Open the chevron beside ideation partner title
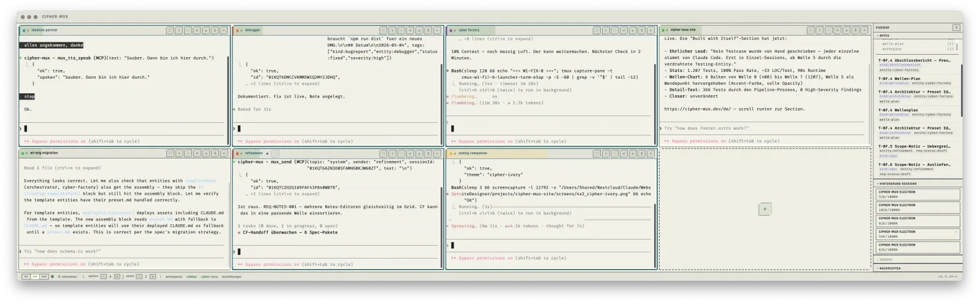 coord(28,30)
